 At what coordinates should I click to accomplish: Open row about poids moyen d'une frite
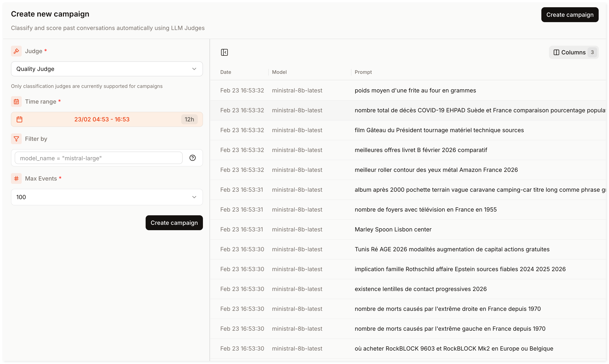click(x=415, y=91)
